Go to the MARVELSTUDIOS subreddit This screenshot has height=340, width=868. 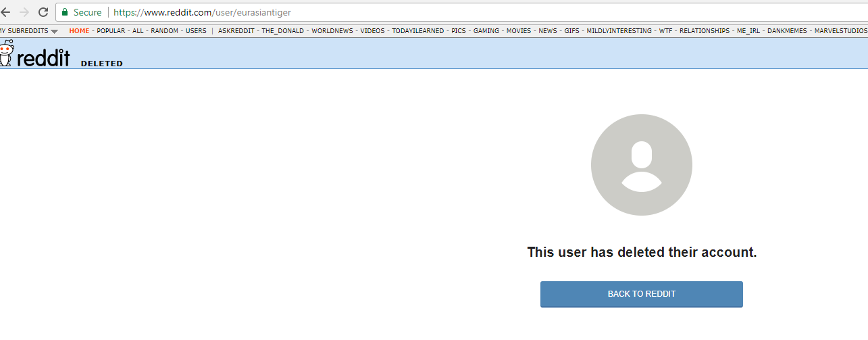pyautogui.click(x=840, y=31)
